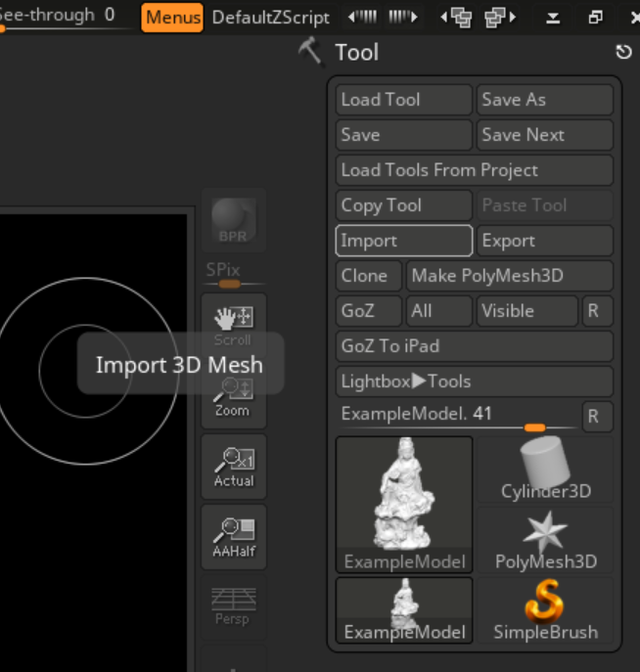
Task: Select the Scroll canvas tool
Action: (x=233, y=324)
